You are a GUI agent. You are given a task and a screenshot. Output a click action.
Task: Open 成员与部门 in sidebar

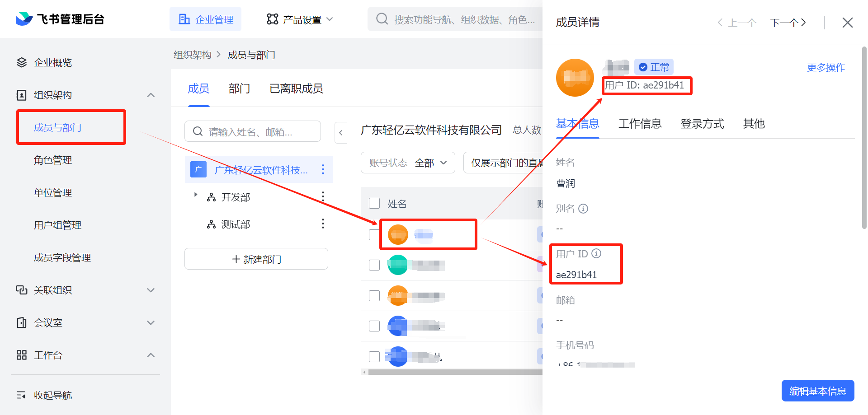(x=57, y=127)
